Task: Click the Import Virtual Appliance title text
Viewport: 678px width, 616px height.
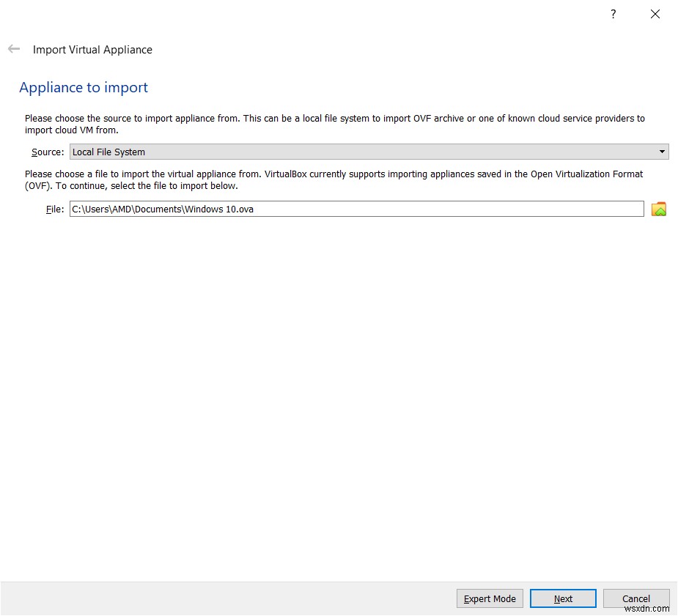Action: 92,49
